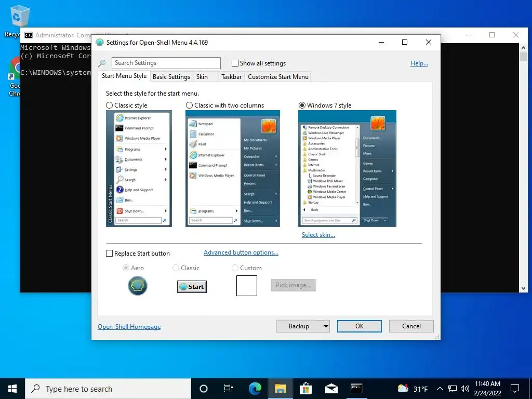Open the Windows Start menu button
The image size is (532, 399).
pos(12,389)
